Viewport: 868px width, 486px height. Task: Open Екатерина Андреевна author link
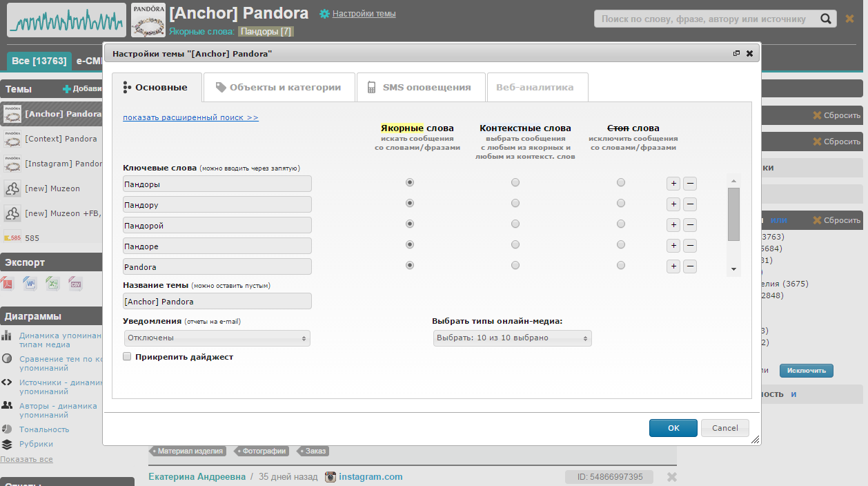(x=197, y=477)
